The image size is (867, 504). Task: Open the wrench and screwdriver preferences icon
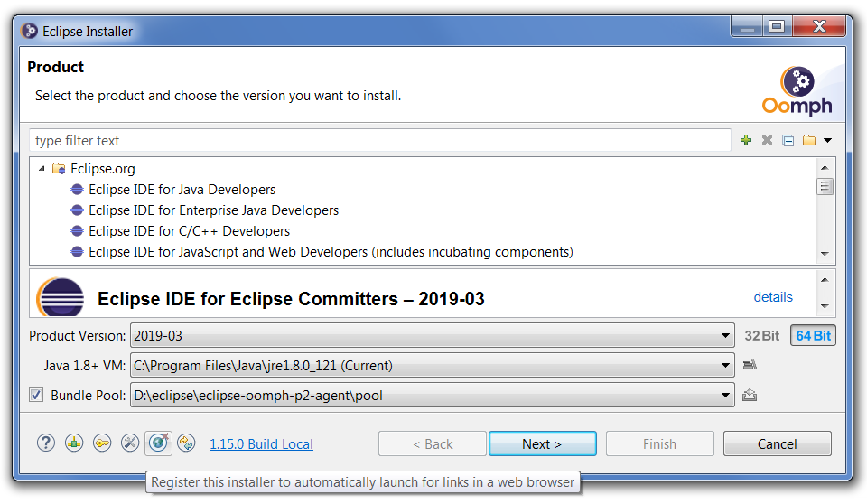click(x=130, y=443)
